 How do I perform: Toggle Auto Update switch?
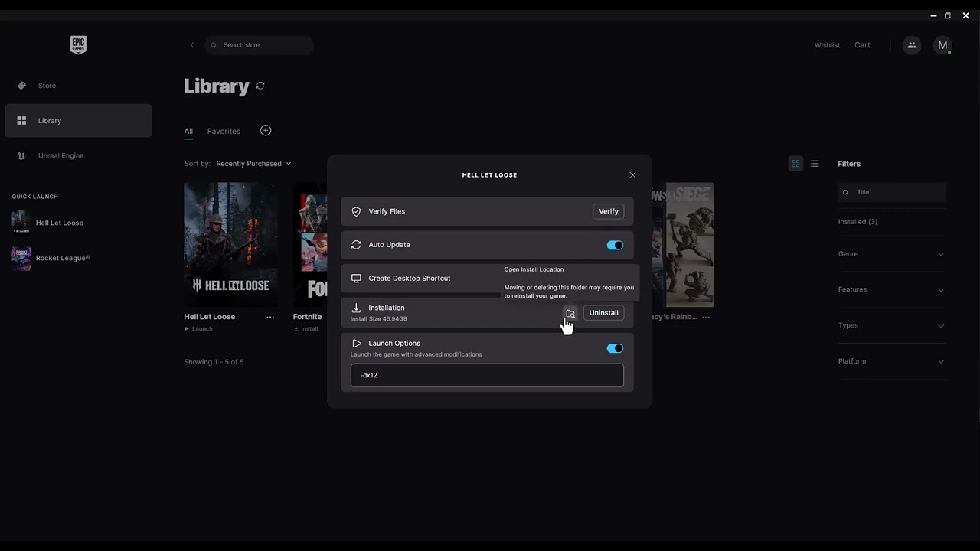tap(615, 245)
